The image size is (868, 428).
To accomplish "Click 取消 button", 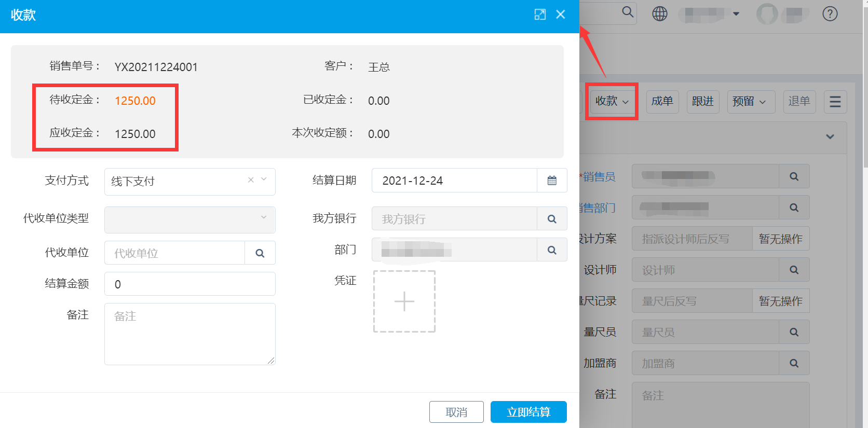I will [456, 412].
